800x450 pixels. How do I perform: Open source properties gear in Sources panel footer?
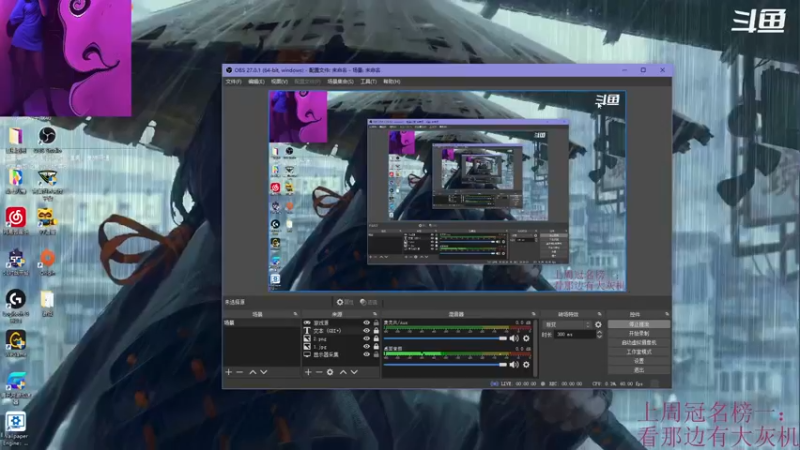point(330,372)
